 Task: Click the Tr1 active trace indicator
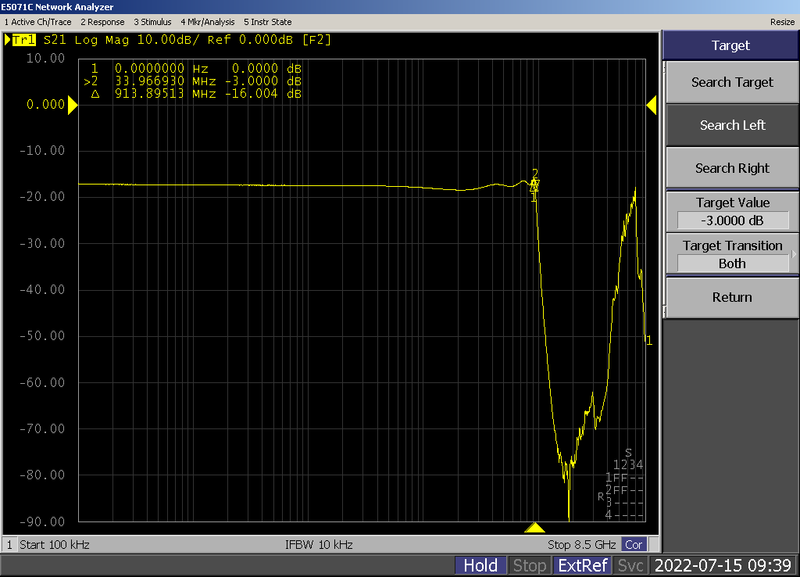(23, 40)
